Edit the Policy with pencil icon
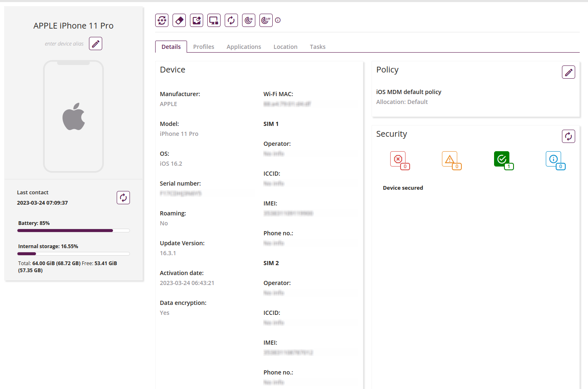Screen dimensions: 588x389 pyautogui.click(x=569, y=72)
